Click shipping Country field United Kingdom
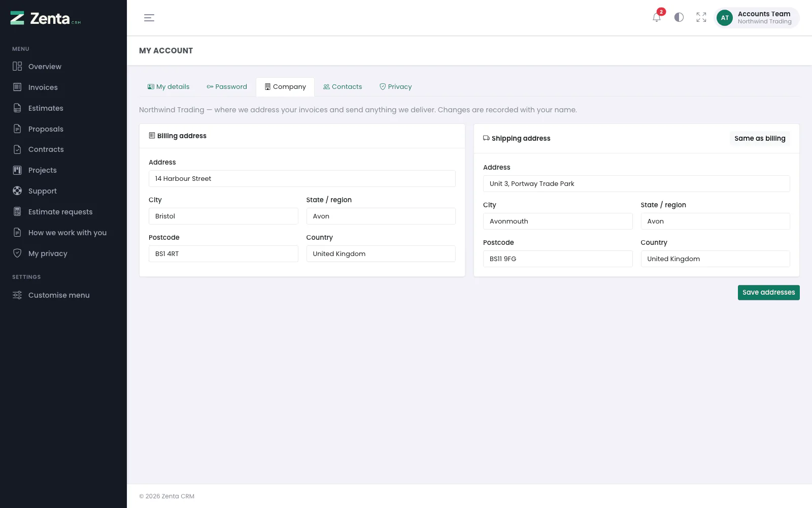Screen dimensions: 812x508 [715, 259]
